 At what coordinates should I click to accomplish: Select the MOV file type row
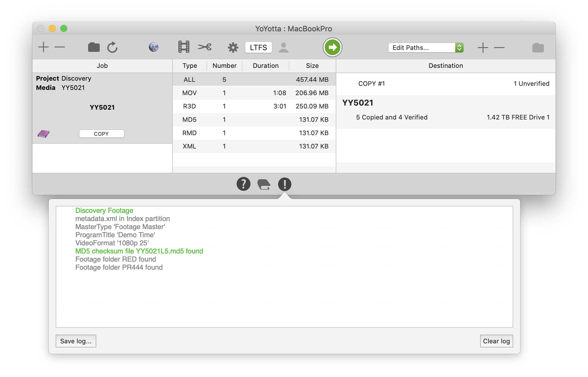(x=254, y=93)
